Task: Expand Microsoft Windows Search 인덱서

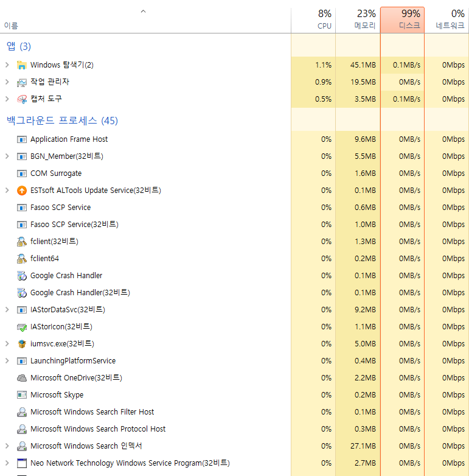Action: [7, 446]
